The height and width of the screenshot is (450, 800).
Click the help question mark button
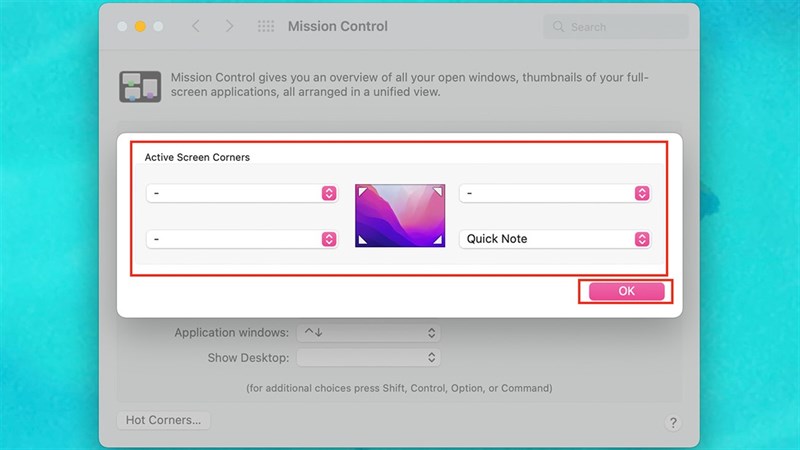tap(673, 423)
